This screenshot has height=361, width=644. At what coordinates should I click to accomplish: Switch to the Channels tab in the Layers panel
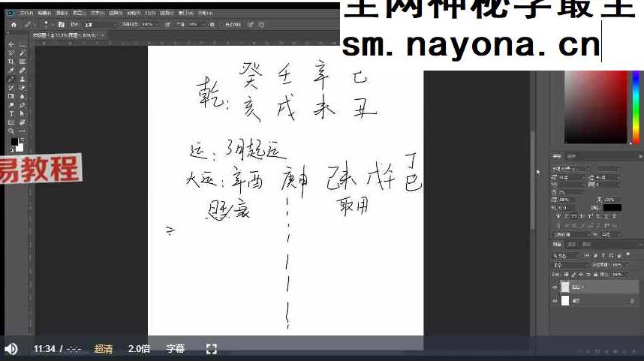pos(572,245)
